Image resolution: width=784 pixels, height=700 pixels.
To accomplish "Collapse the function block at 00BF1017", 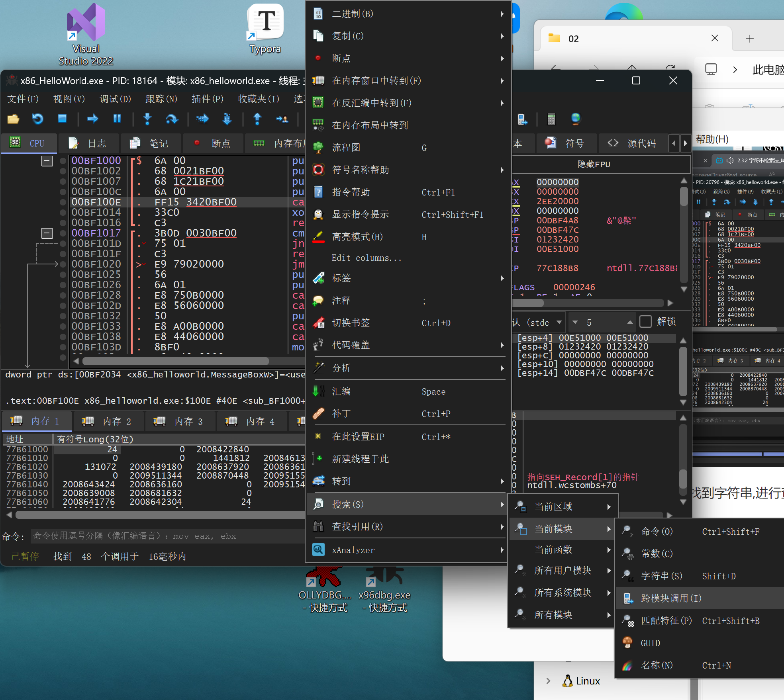I will point(47,233).
